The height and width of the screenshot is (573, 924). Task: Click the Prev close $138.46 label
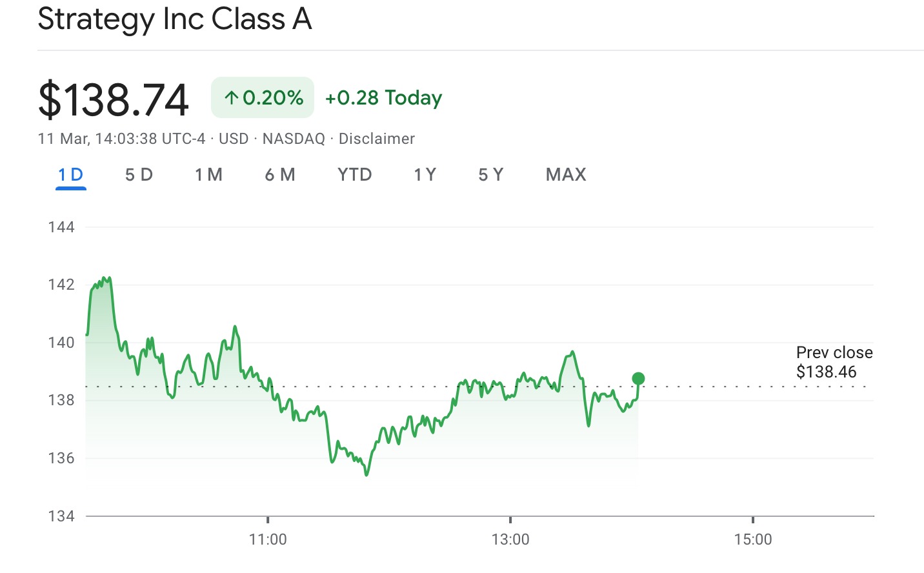[834, 362]
